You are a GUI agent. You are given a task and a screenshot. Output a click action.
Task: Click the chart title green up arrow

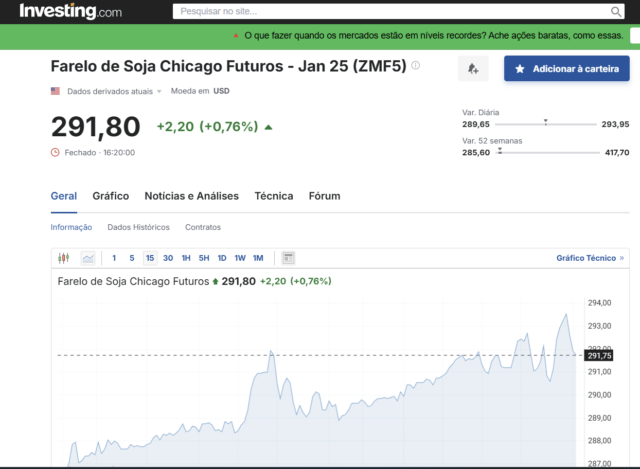pyautogui.click(x=215, y=281)
